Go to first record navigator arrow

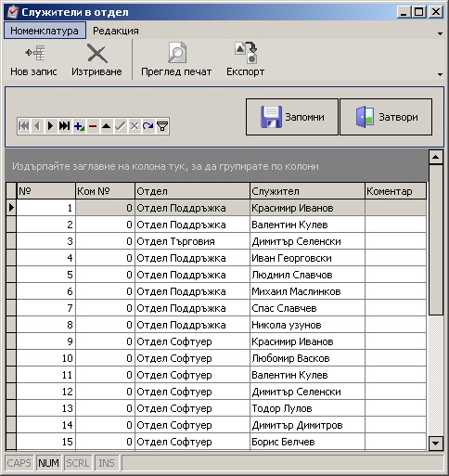pyautogui.click(x=24, y=126)
